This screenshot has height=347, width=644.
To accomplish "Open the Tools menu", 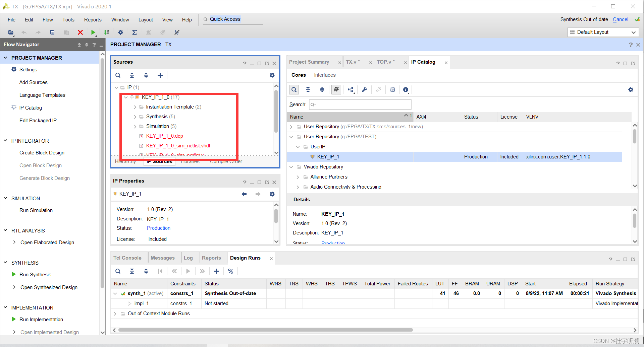I will [x=68, y=20].
